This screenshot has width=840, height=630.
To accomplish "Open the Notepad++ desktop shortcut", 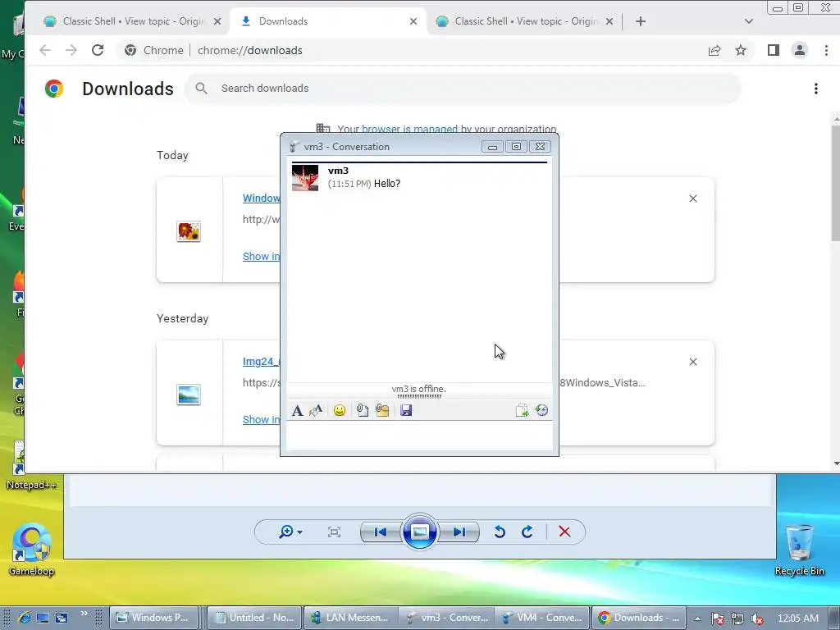I will 30,466.
